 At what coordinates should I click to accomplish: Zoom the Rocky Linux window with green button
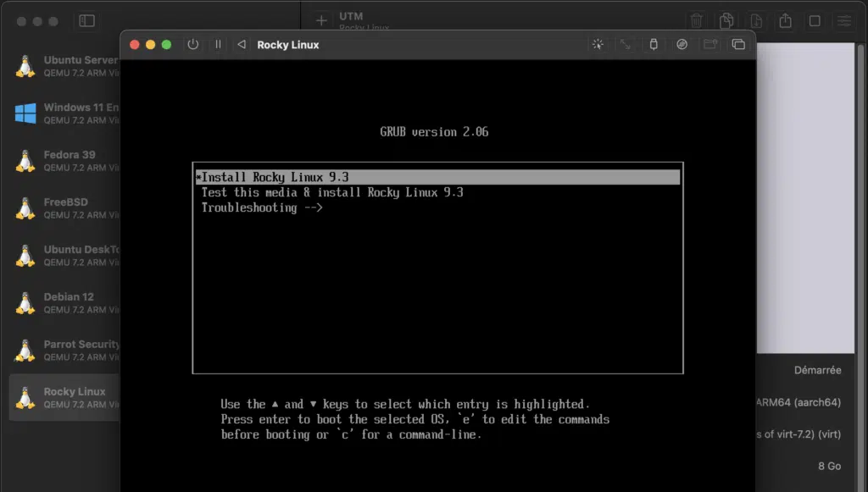click(x=167, y=44)
